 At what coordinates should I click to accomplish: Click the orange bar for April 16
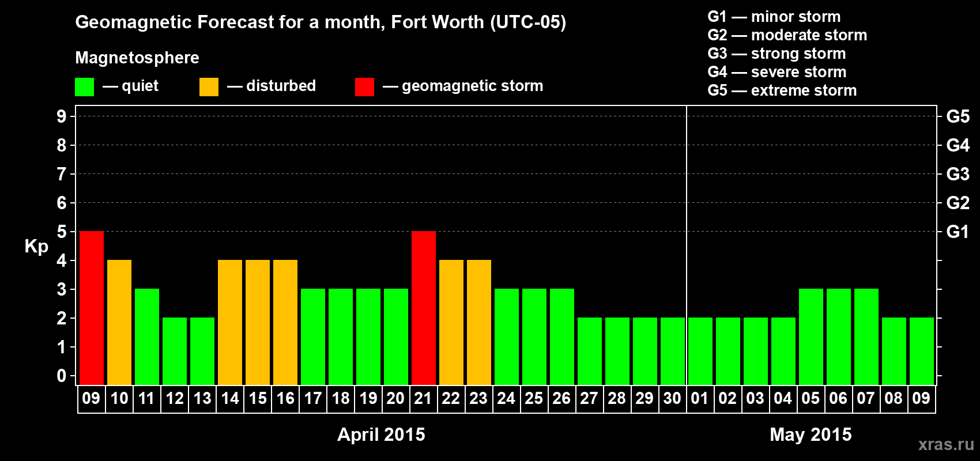[x=285, y=323]
